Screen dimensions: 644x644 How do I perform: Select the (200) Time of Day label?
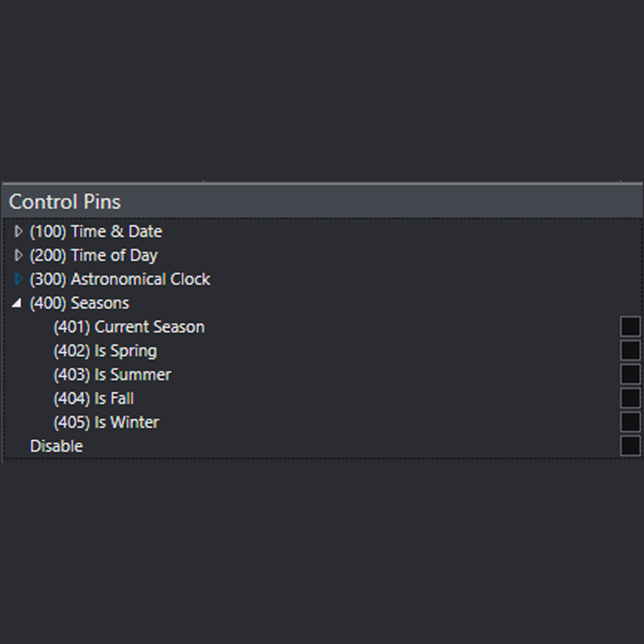[93, 255]
